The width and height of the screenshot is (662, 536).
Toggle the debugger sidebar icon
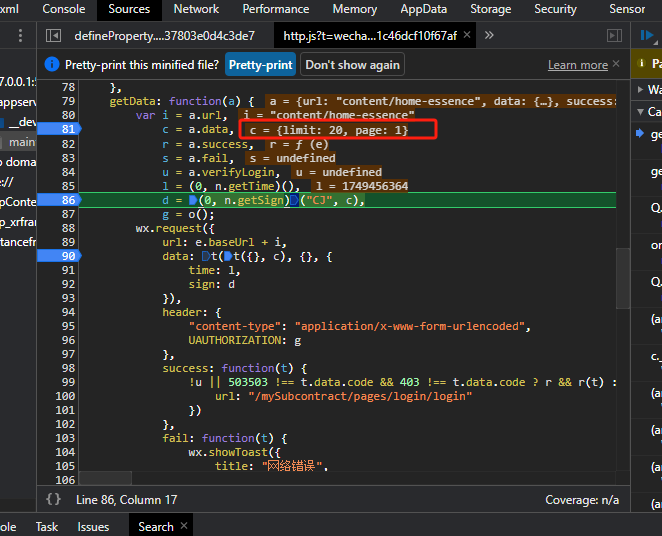coord(614,36)
